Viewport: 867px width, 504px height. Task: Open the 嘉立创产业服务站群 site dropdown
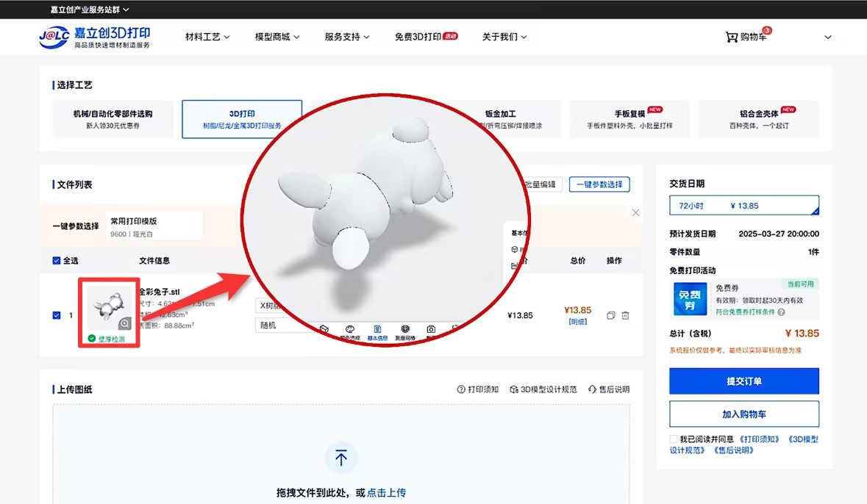(90, 10)
